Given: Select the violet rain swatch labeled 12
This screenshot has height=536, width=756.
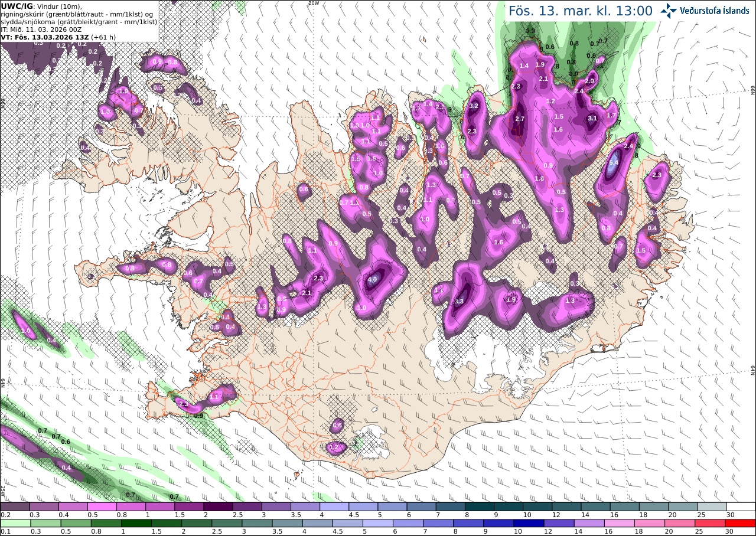Looking at the screenshot, I should [x=558, y=523].
